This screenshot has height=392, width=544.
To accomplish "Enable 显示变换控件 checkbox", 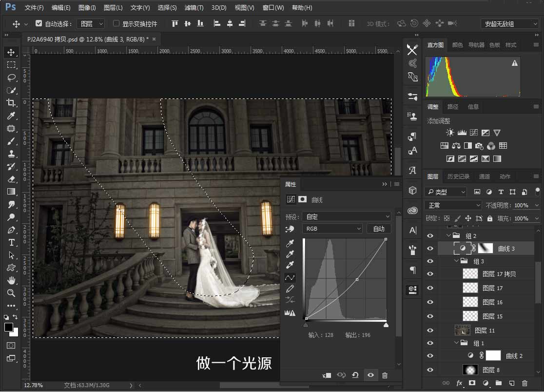I will point(116,23).
